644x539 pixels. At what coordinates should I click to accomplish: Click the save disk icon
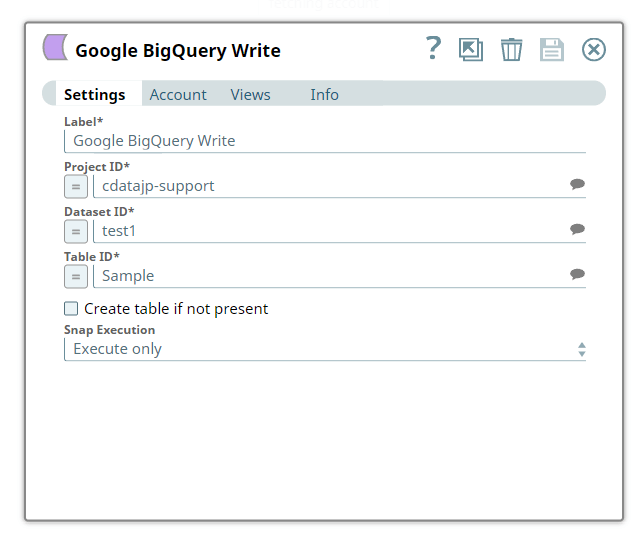552,49
